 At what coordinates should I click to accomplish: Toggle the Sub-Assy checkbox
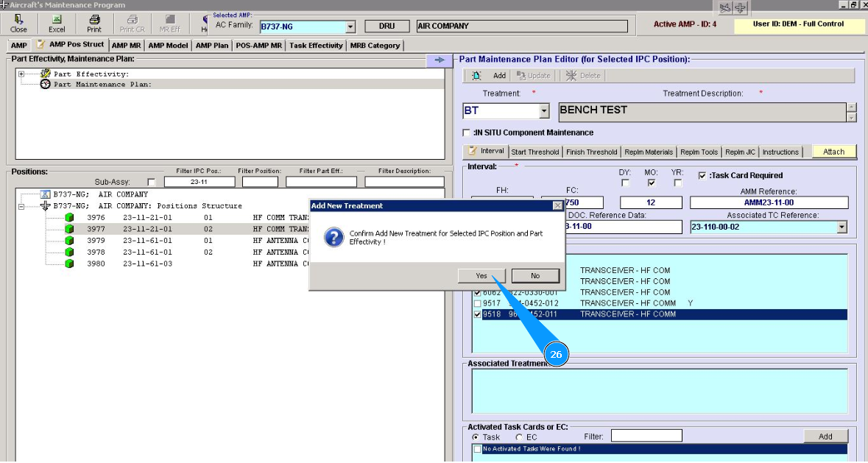point(151,182)
